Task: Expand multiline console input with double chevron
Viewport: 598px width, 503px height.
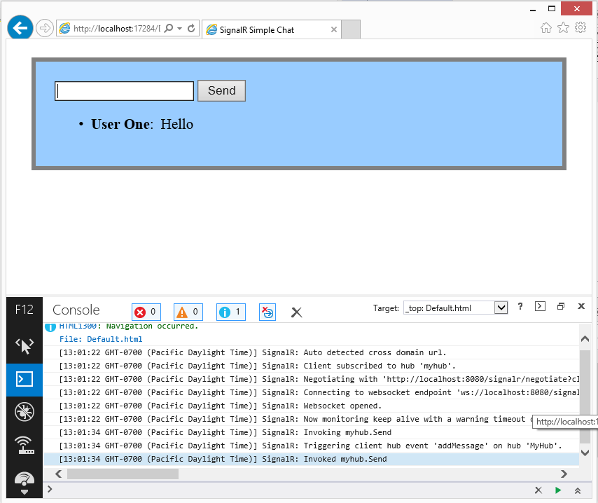Action: click(577, 490)
